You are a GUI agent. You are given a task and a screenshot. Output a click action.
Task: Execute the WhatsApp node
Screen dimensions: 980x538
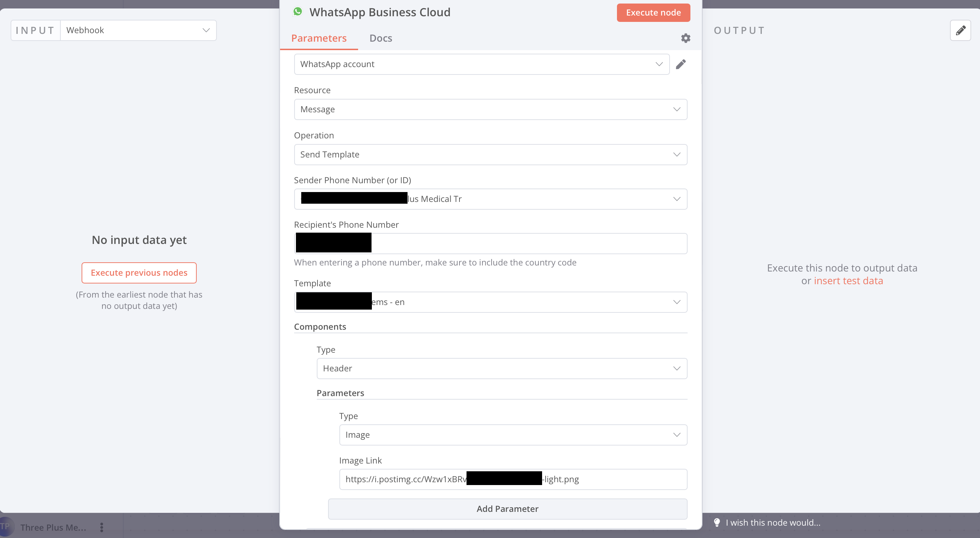(653, 13)
